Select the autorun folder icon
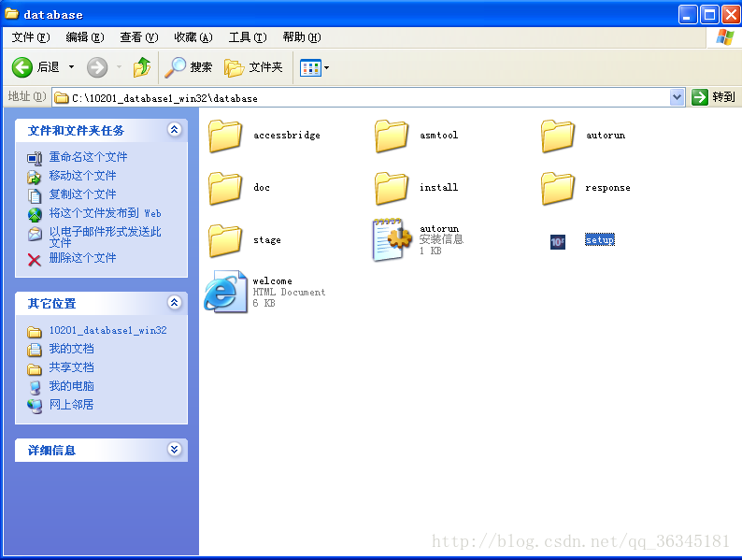This screenshot has height=560, width=742. click(558, 136)
